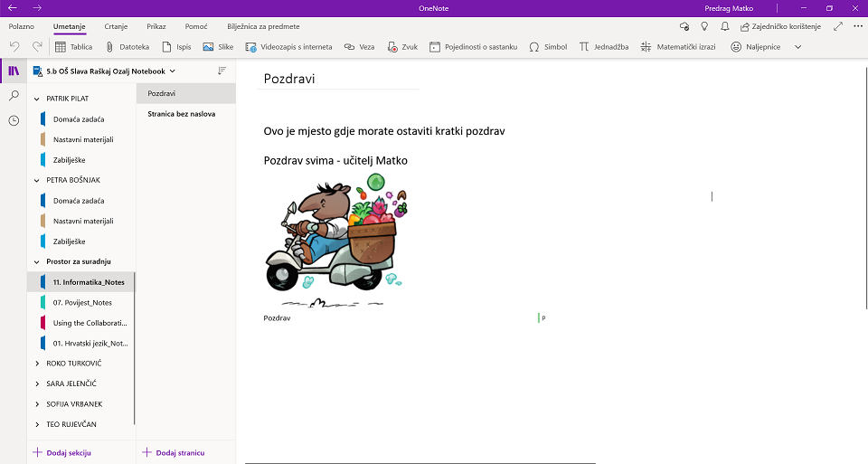Undo the last action
Image resolution: width=868 pixels, height=464 pixels.
tap(14, 47)
